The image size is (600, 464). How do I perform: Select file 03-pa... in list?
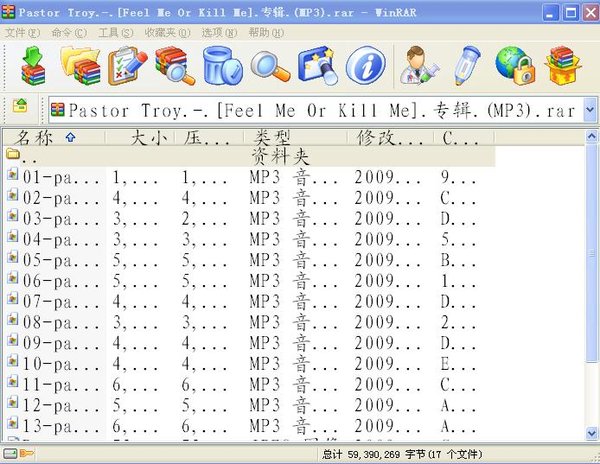coord(61,219)
